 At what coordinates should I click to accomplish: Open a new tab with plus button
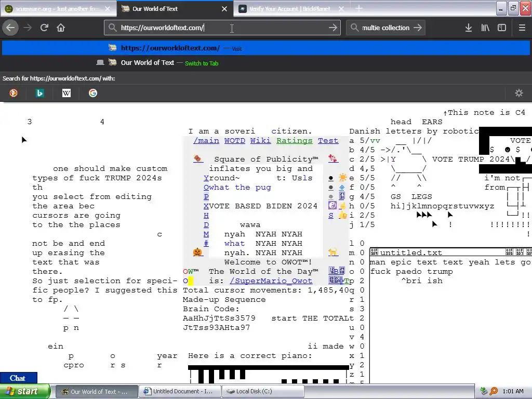[358, 8]
